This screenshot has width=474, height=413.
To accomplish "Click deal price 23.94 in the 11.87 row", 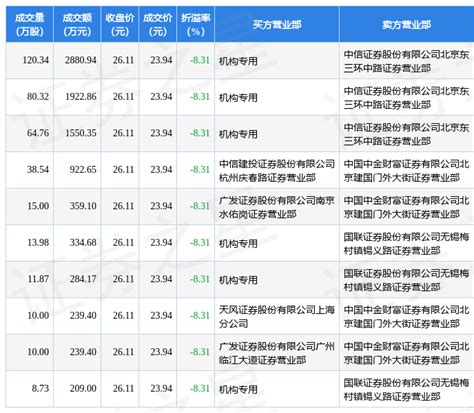I will coord(161,279).
